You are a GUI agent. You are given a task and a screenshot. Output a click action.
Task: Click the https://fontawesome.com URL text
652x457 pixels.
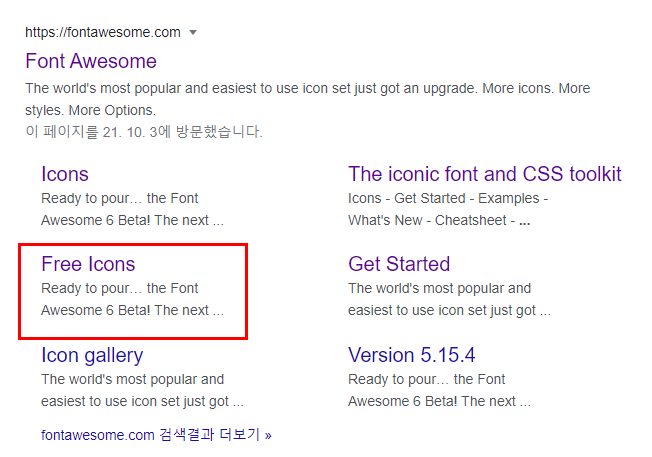[x=103, y=32]
